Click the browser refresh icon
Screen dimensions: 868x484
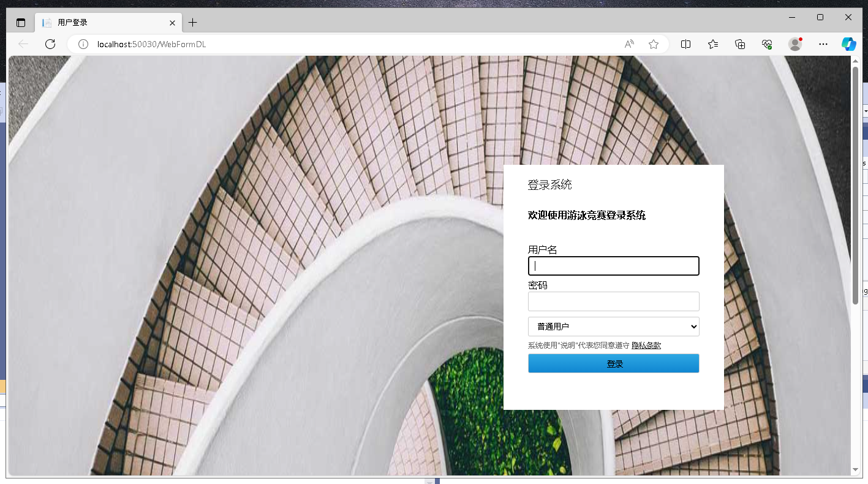50,44
